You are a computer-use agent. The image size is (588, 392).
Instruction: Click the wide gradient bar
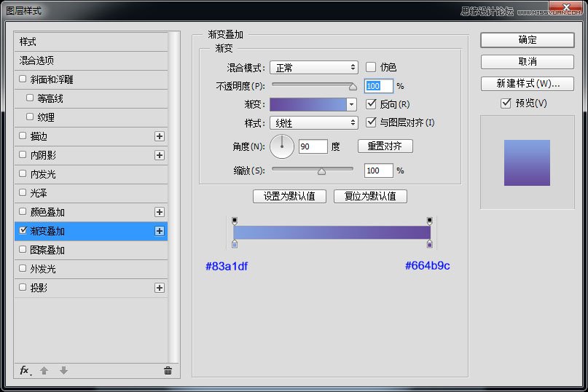[x=332, y=232]
